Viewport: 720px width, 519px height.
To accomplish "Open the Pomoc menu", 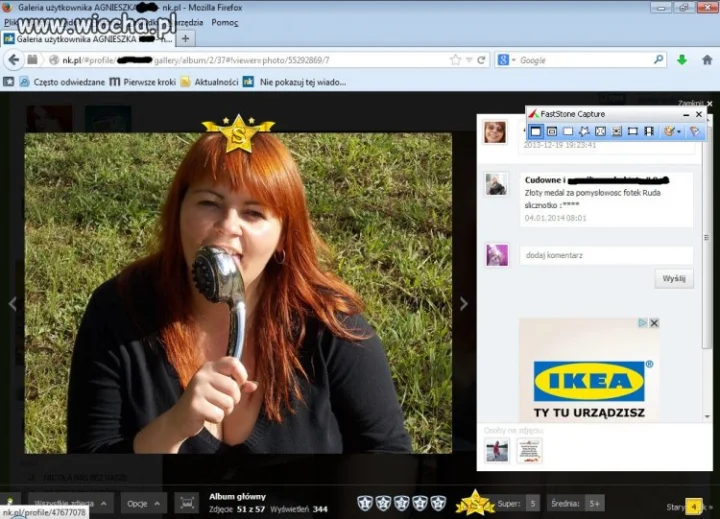I will (x=225, y=23).
